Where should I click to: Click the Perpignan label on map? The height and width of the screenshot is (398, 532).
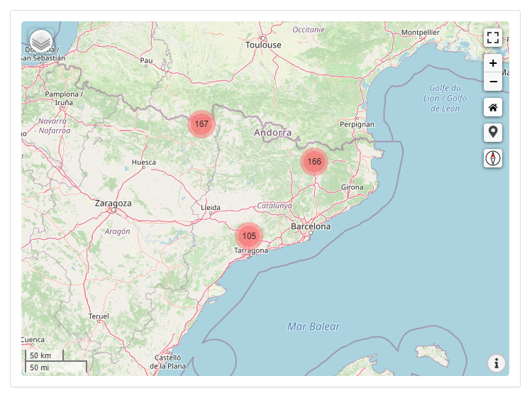[357, 124]
